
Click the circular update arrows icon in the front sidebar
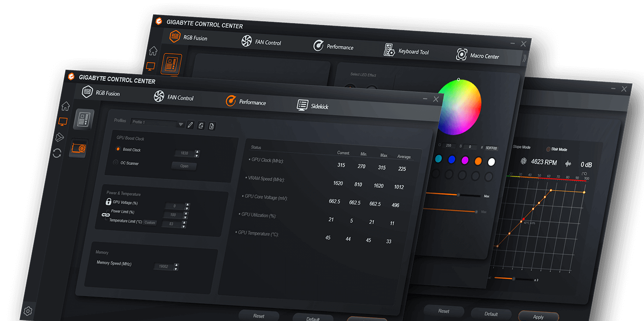click(x=57, y=153)
